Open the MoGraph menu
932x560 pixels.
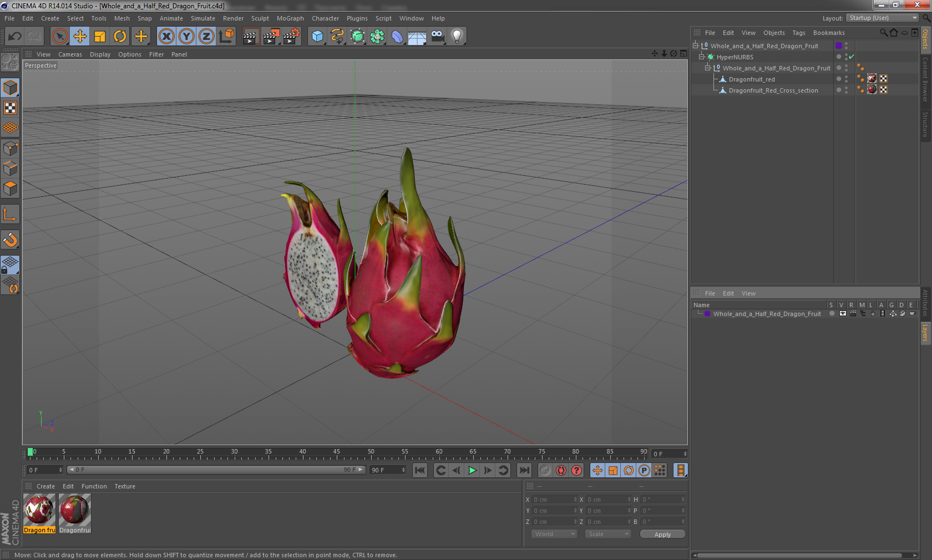[x=290, y=18]
